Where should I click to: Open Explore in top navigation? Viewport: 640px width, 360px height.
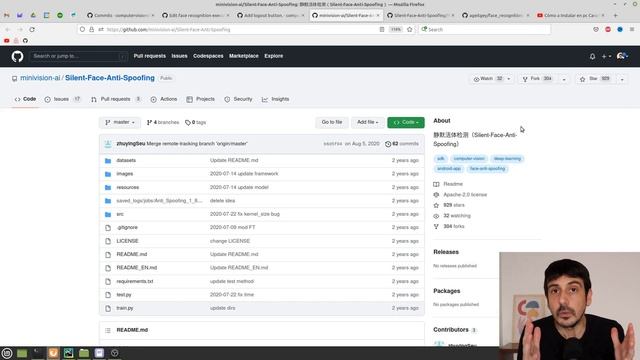pos(273,56)
